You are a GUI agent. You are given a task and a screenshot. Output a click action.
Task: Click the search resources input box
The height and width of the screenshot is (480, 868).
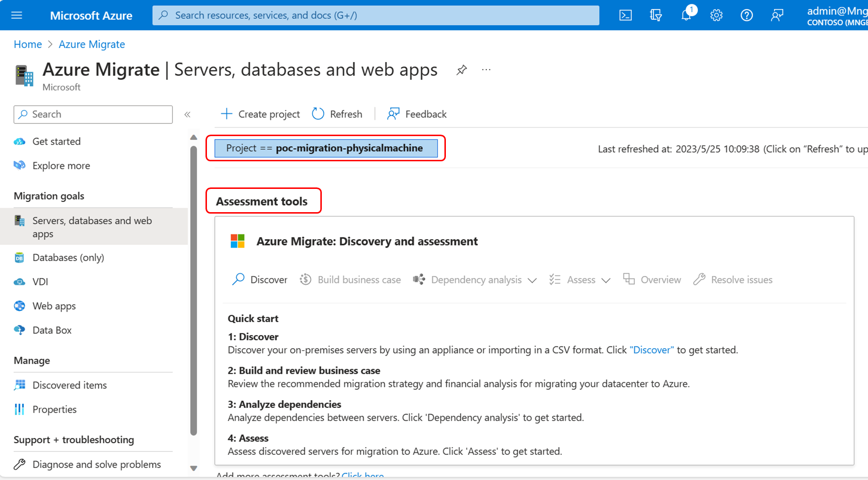tap(376, 15)
